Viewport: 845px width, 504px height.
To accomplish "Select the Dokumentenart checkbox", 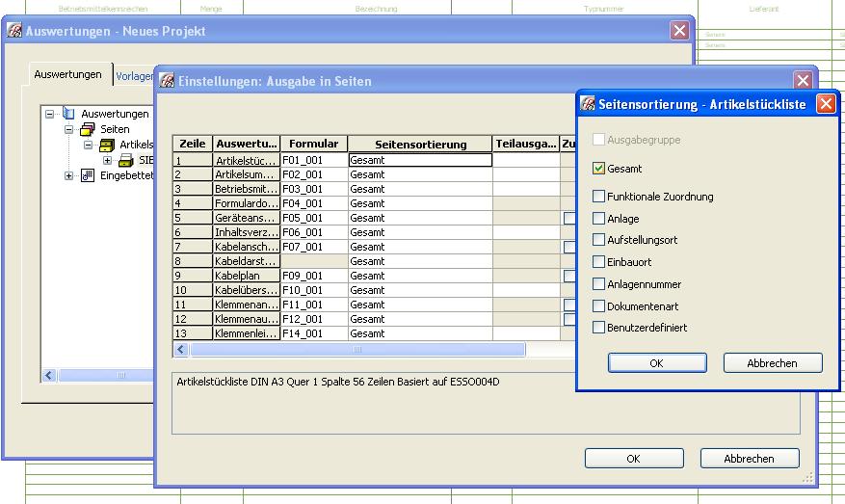I will [598, 306].
